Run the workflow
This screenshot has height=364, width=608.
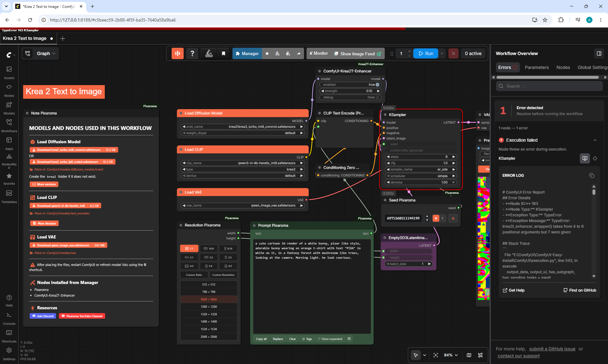pyautogui.click(x=426, y=53)
